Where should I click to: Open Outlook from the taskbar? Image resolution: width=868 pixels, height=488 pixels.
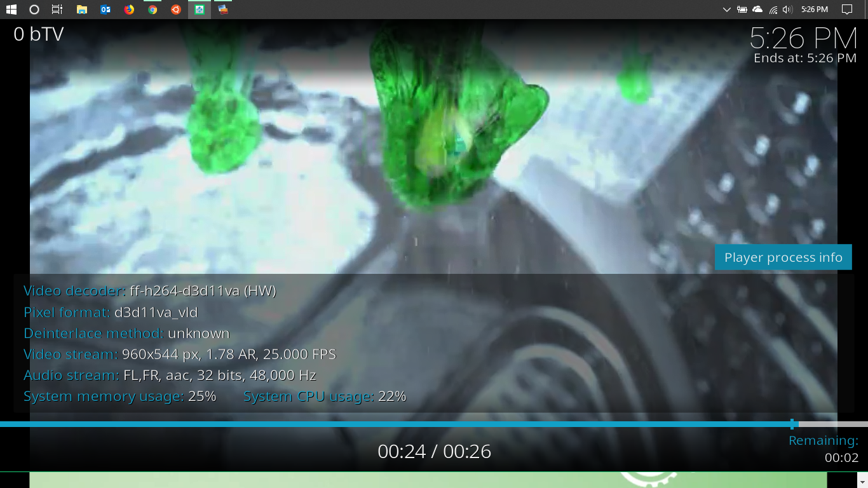105,10
